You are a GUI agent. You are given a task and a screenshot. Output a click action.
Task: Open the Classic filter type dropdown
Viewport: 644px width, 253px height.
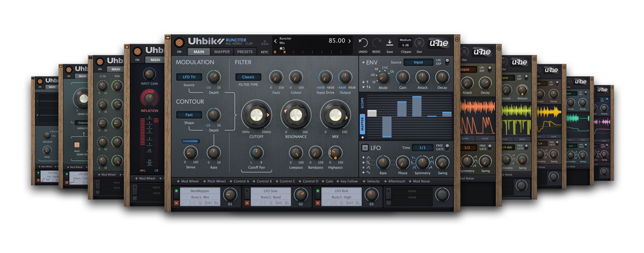(248, 77)
